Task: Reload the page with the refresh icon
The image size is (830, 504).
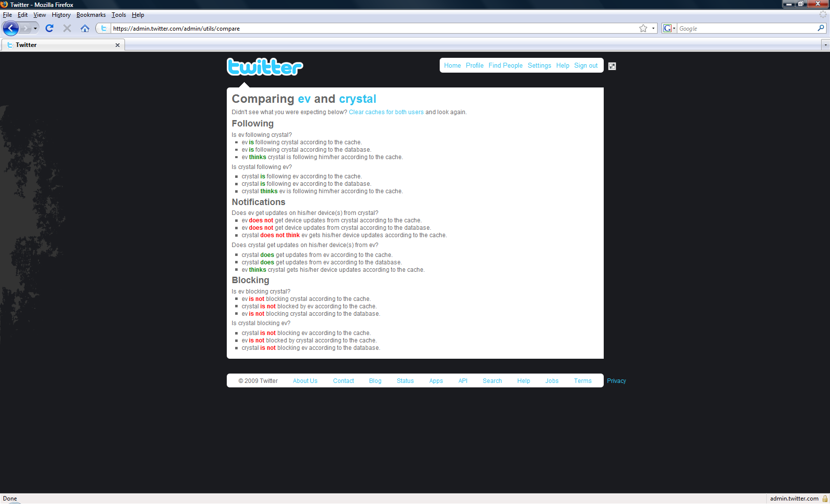Action: pyautogui.click(x=49, y=28)
